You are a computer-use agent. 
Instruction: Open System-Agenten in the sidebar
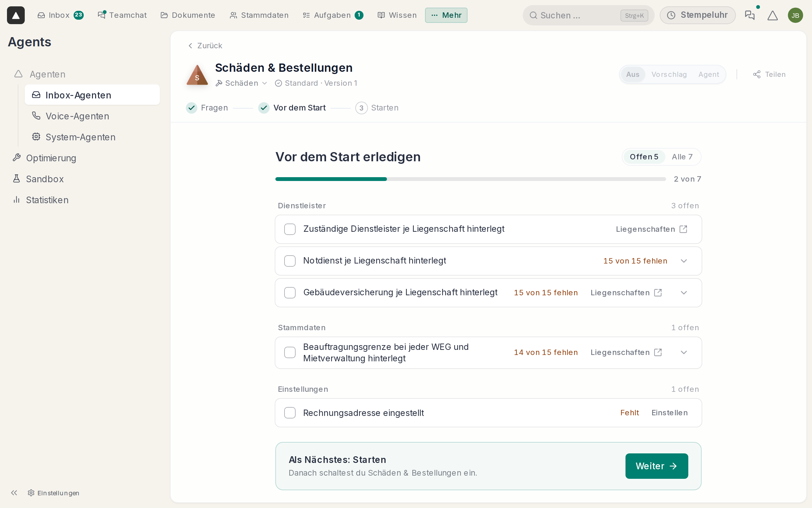(x=92, y=137)
